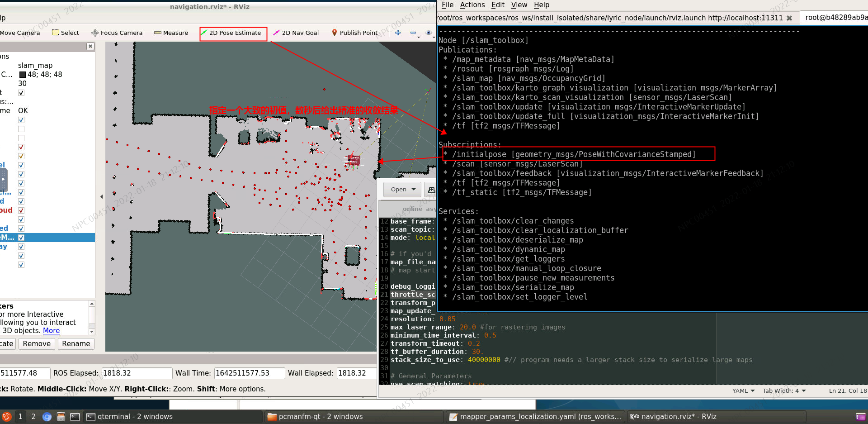Click the Rename display button
The height and width of the screenshot is (424, 868).
[76, 344]
